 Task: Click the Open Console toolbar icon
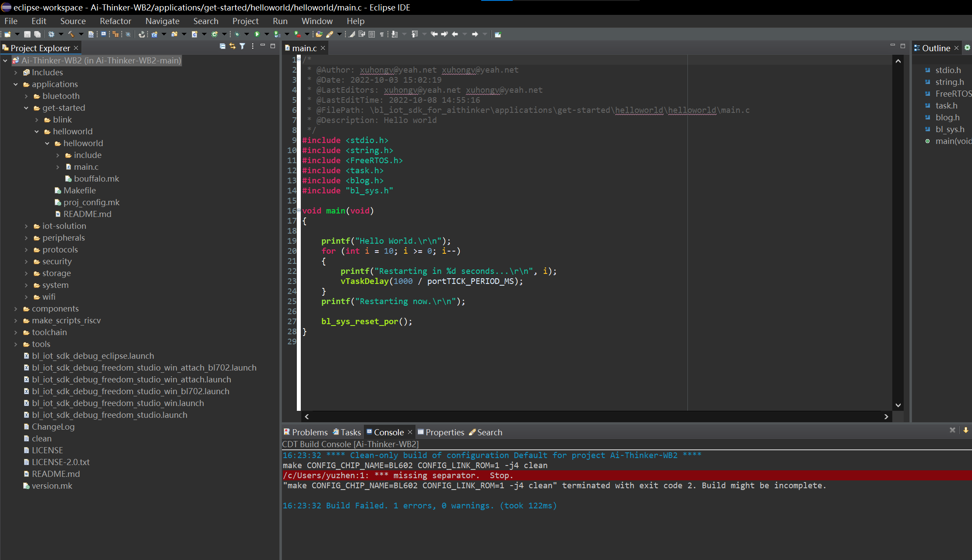pyautogui.click(x=103, y=34)
